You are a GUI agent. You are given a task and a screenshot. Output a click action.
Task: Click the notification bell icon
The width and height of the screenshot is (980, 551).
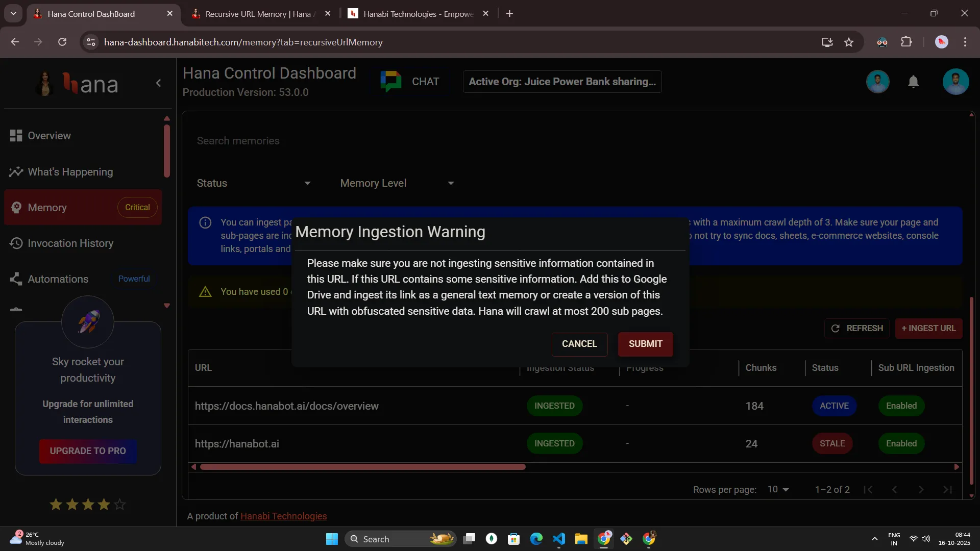[913, 82]
